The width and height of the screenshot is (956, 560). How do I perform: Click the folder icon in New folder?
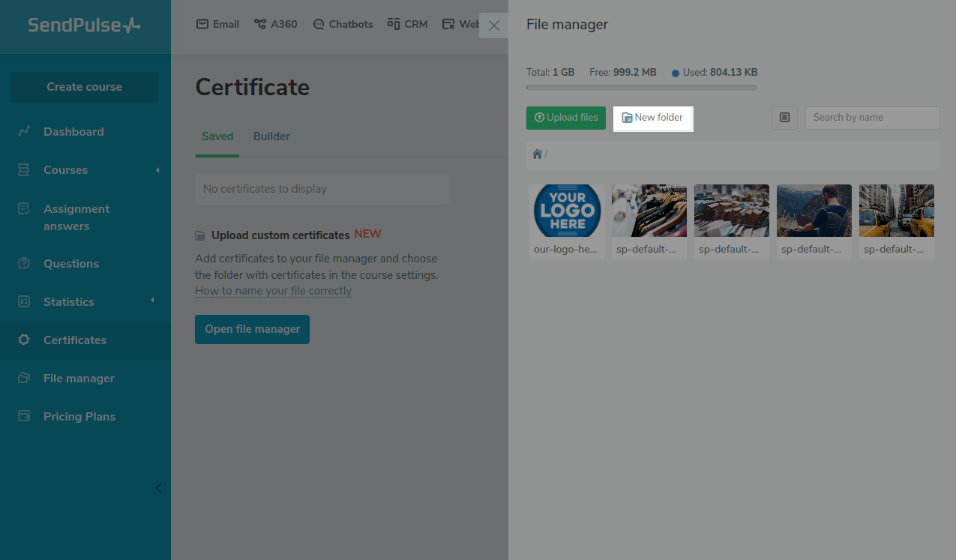pos(627,118)
